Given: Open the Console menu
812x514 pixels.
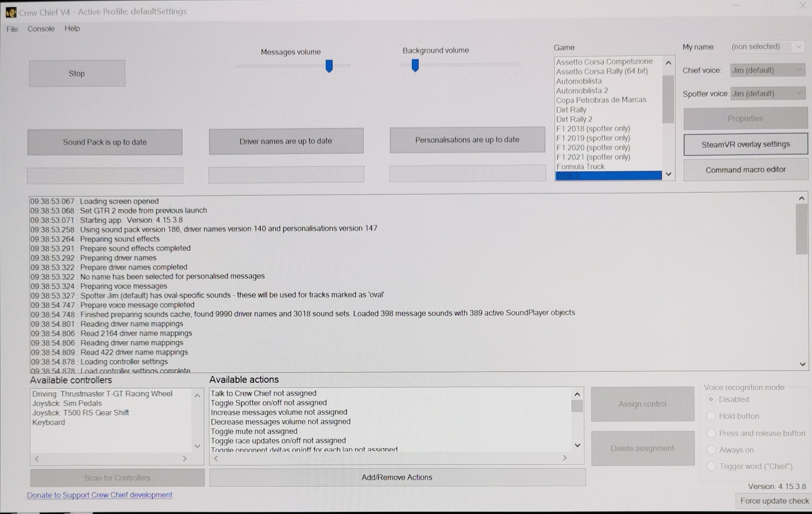Looking at the screenshot, I should click(41, 29).
